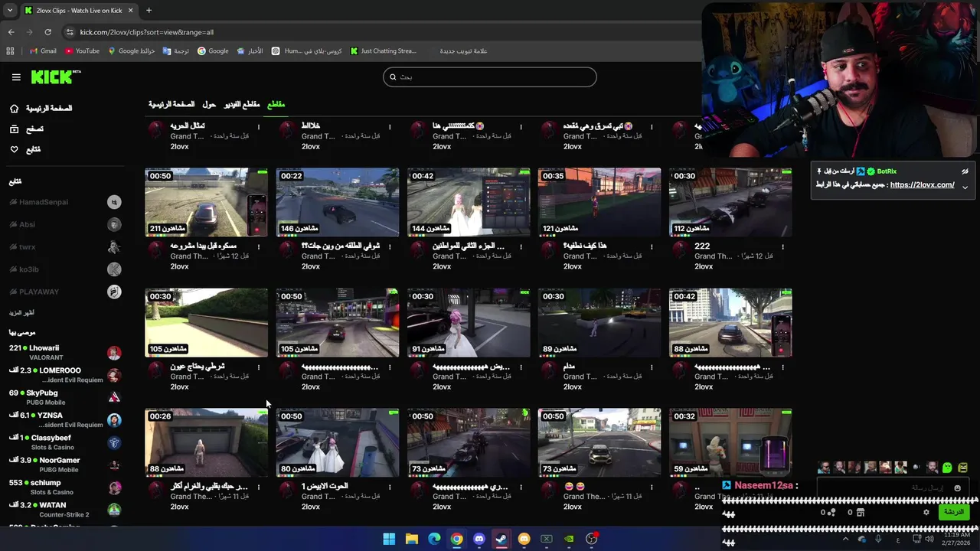Go back with browser back arrow

point(11,32)
